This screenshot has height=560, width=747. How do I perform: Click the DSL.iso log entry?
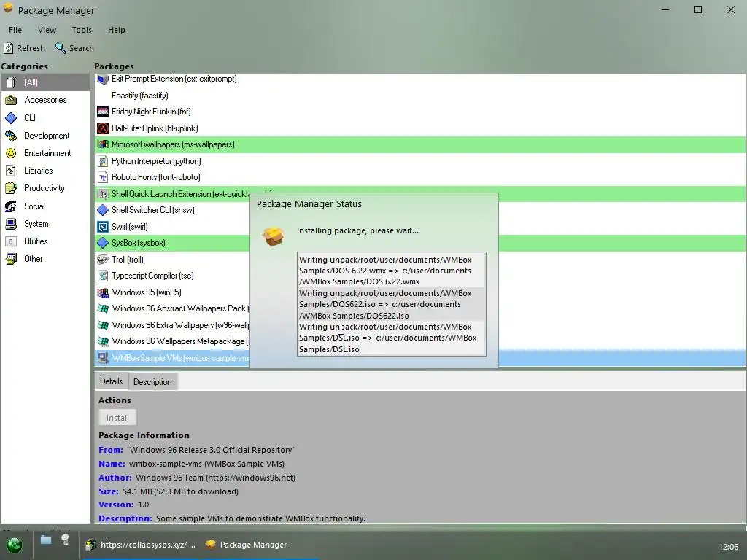click(391, 338)
